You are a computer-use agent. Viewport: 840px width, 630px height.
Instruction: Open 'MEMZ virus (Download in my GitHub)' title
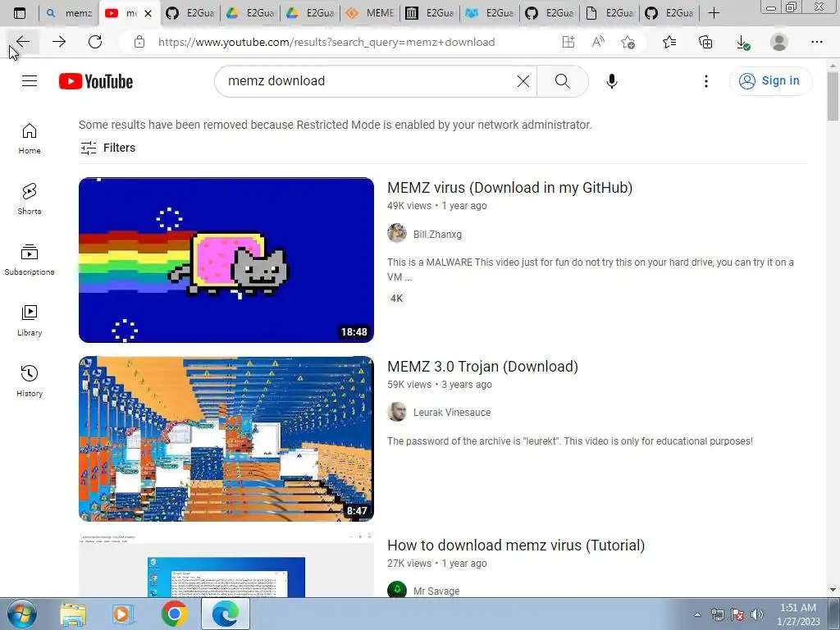click(x=509, y=188)
